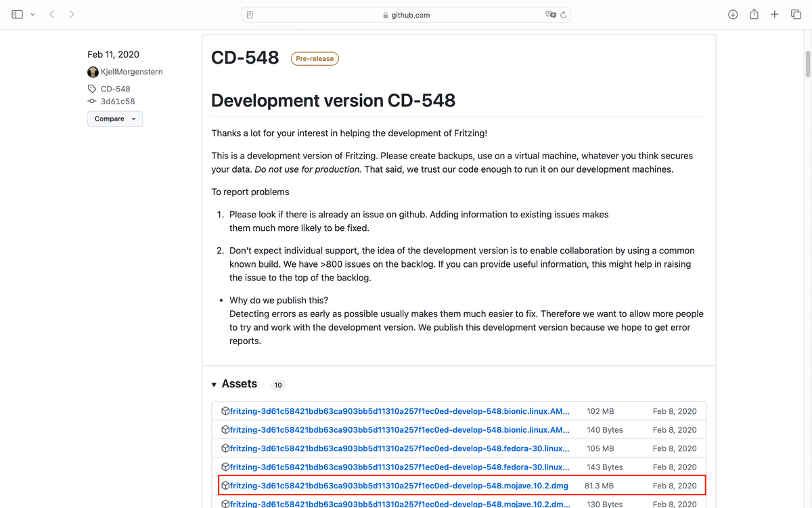Screen dimensions: 812x508
Task: Click the package icon on the 105 MB row
Action: click(x=225, y=448)
